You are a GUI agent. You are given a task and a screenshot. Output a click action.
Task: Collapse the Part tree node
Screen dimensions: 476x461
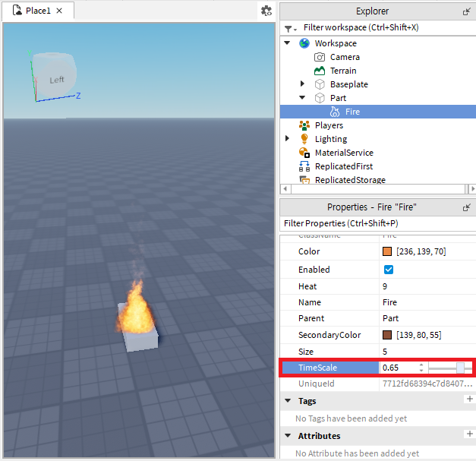pos(302,98)
